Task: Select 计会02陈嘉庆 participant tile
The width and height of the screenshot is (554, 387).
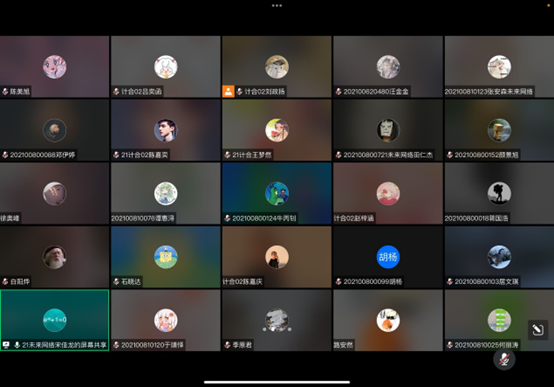Action: point(277,257)
